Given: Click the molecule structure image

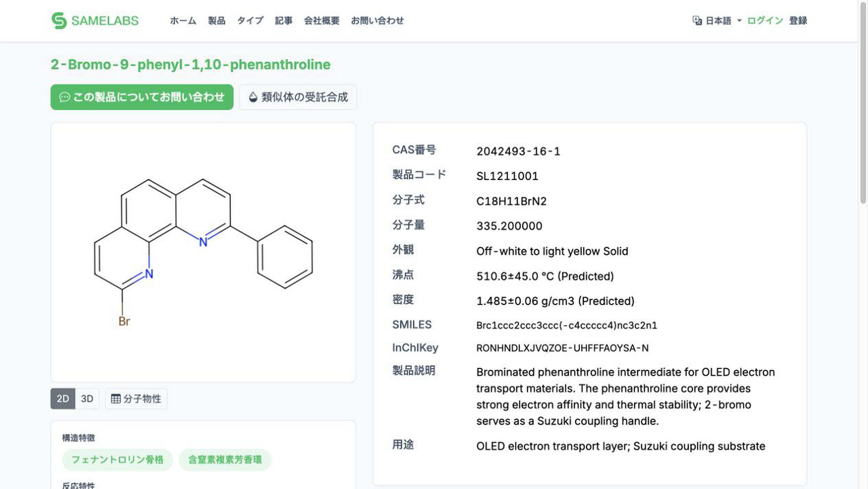Looking at the screenshot, I should click(203, 252).
